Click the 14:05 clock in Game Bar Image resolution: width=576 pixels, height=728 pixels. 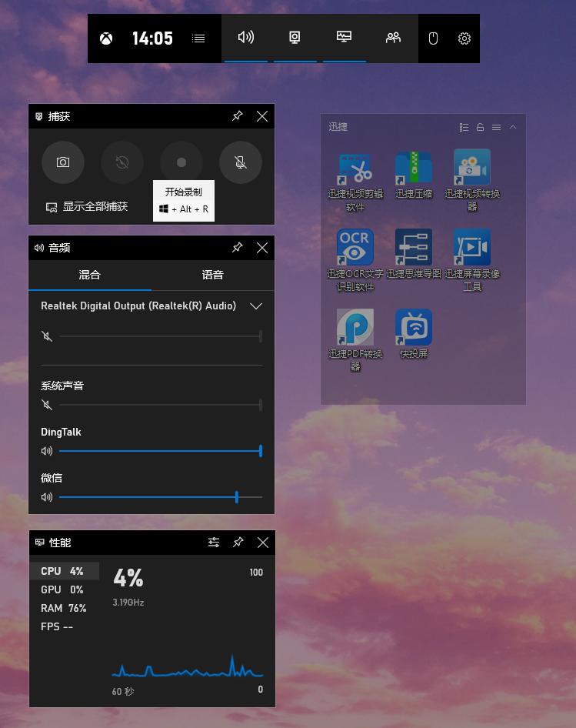[x=152, y=38]
